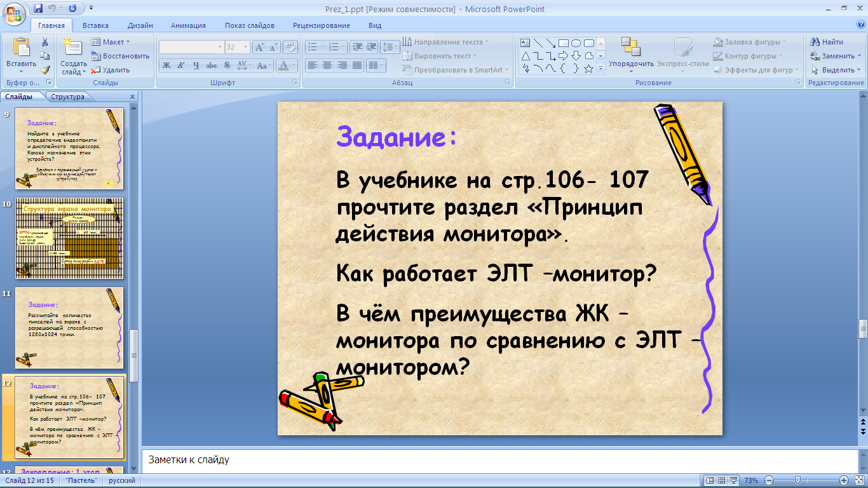The width and height of the screenshot is (868, 488).
Task: Select the Text Box shape in gallery
Action: tap(526, 43)
